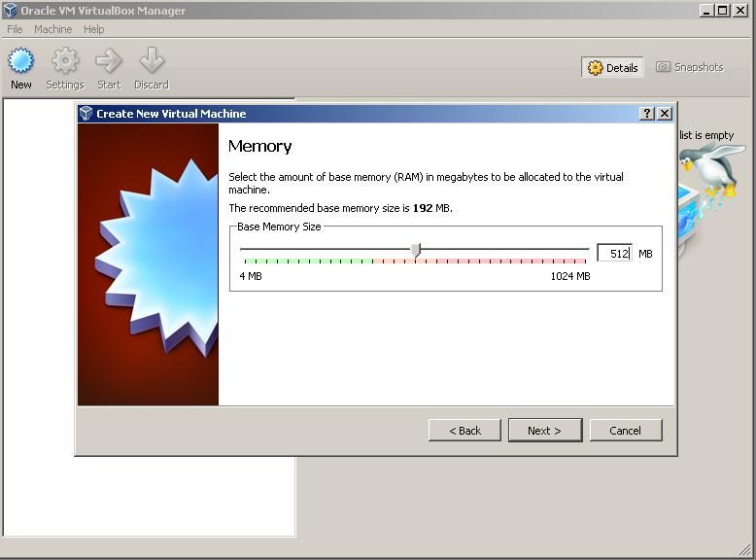Click the 'Base Memory Size' group label
Viewport: 756px width, 560px height.
point(279,227)
